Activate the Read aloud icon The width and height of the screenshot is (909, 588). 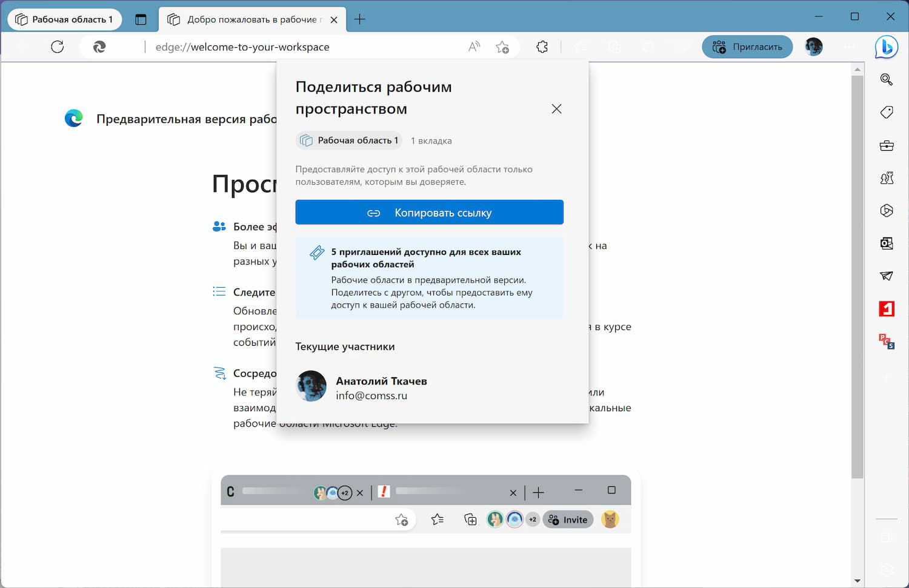coord(474,47)
